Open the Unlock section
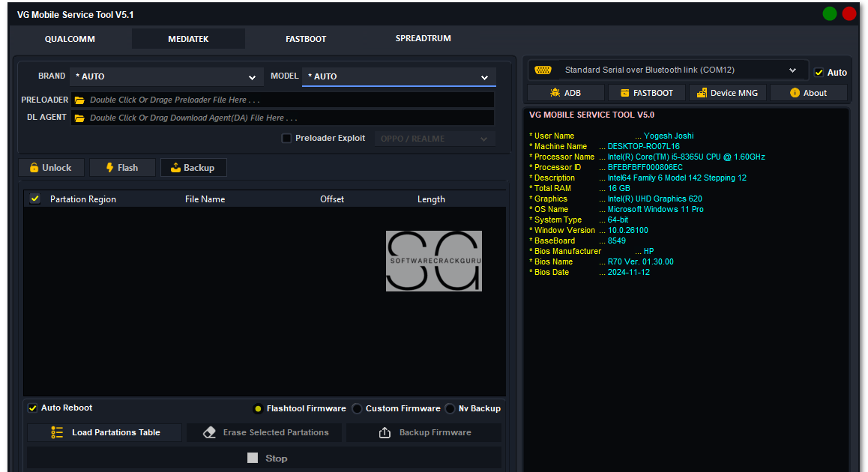868x472 pixels. [x=52, y=168]
